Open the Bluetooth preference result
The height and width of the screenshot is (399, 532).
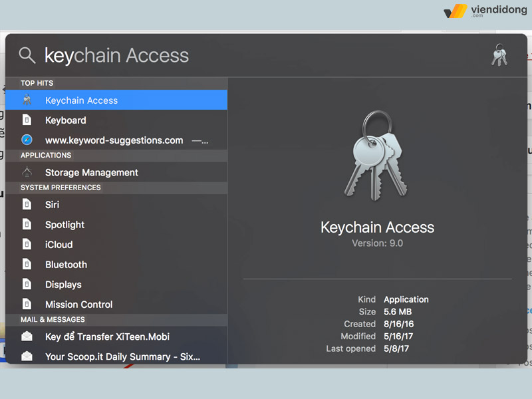[x=116, y=265]
